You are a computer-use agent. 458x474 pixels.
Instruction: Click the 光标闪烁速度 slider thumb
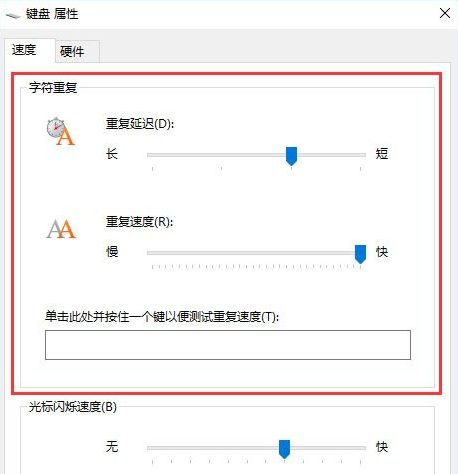pyautogui.click(x=284, y=449)
